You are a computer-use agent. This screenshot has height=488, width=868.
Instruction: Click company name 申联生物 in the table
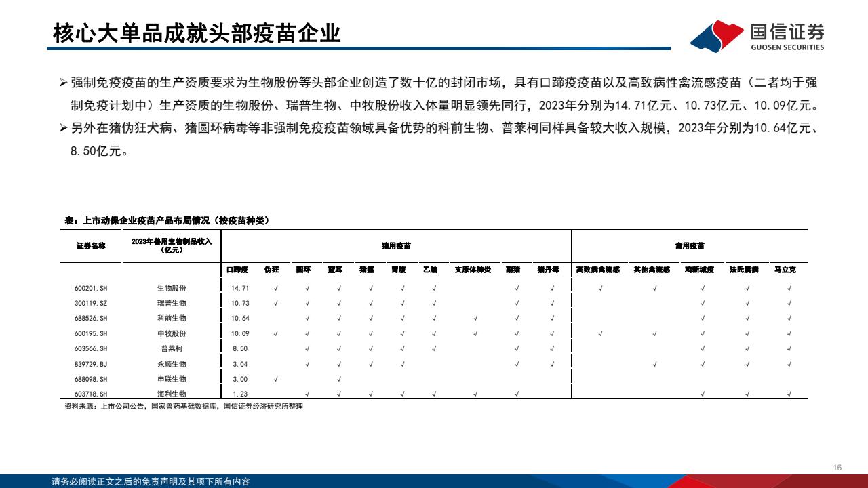(x=172, y=379)
